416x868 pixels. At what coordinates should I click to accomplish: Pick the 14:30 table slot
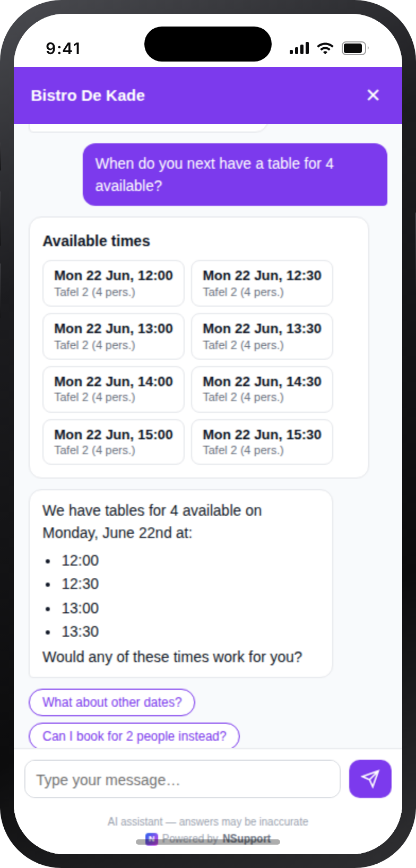[x=262, y=389]
